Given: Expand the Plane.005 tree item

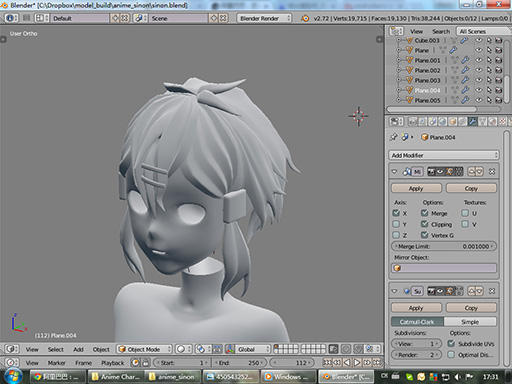Looking at the screenshot, I should 398,100.
